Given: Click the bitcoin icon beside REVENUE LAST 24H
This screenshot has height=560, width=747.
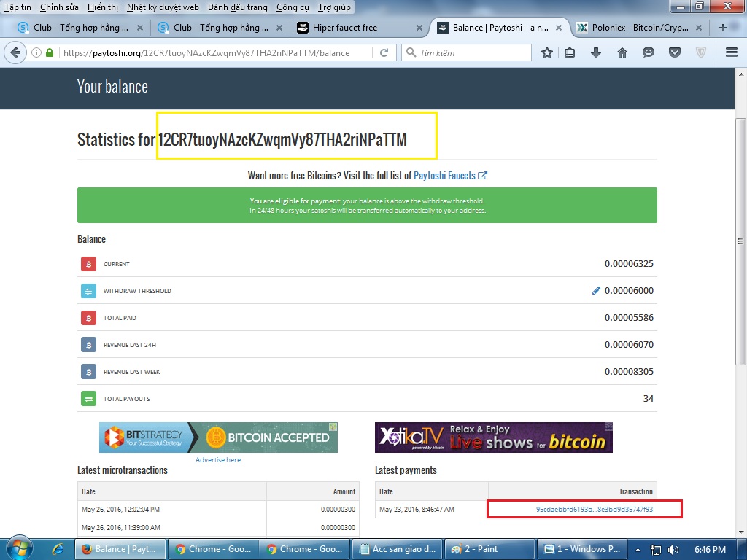Looking at the screenshot, I should pyautogui.click(x=88, y=345).
